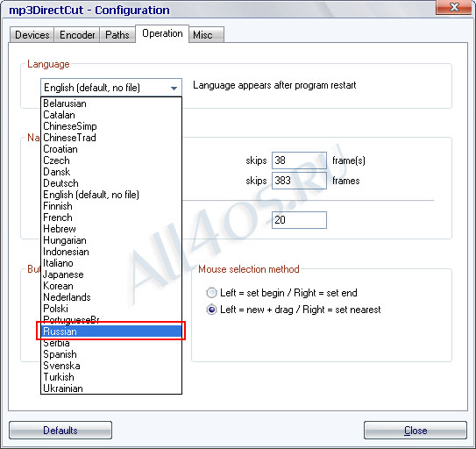Pick French from the dropdown list

[x=111, y=217]
